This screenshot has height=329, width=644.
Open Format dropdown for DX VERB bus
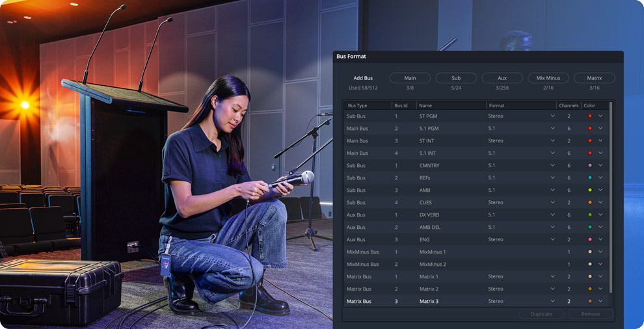(x=552, y=215)
